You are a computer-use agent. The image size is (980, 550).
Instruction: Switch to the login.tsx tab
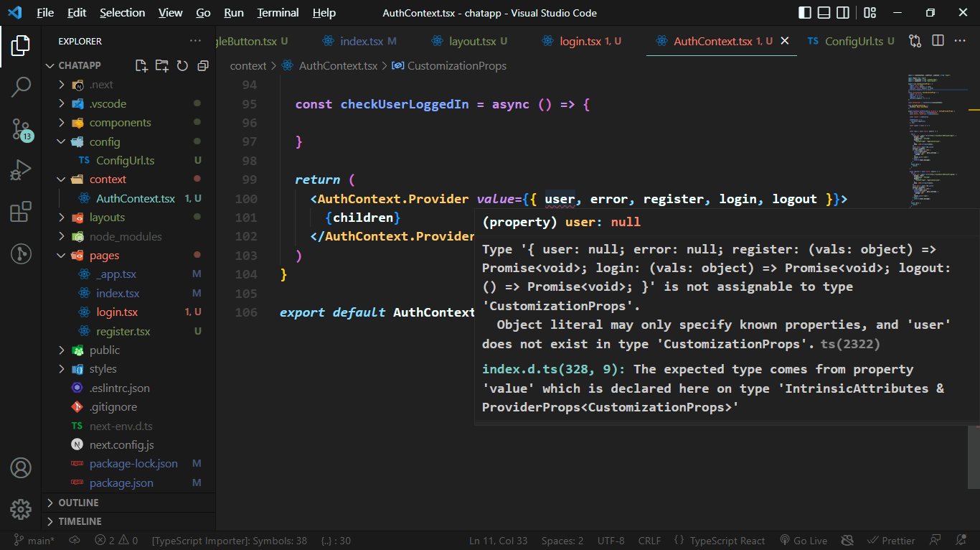pos(582,41)
